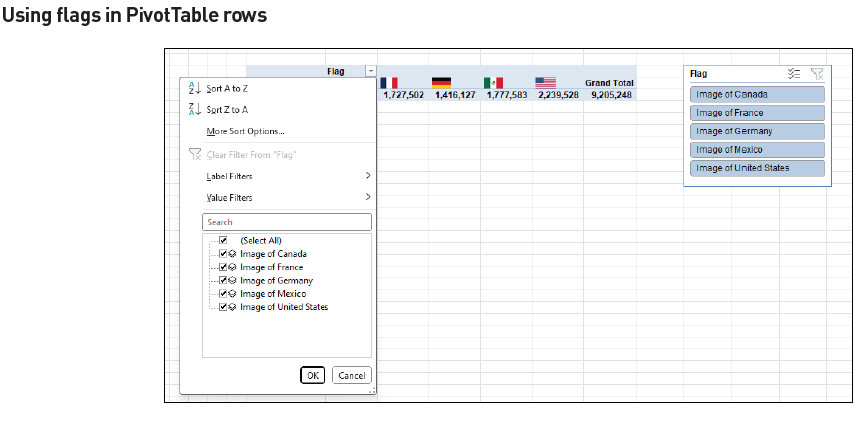Uncheck the Image of Mexico checkbox
Screen dimensions: 861x423
pos(223,293)
